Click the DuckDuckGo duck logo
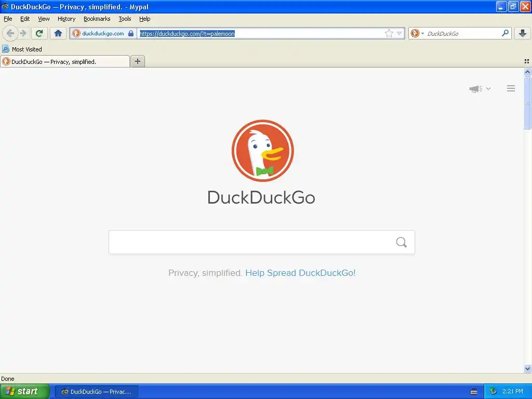 pyautogui.click(x=262, y=150)
